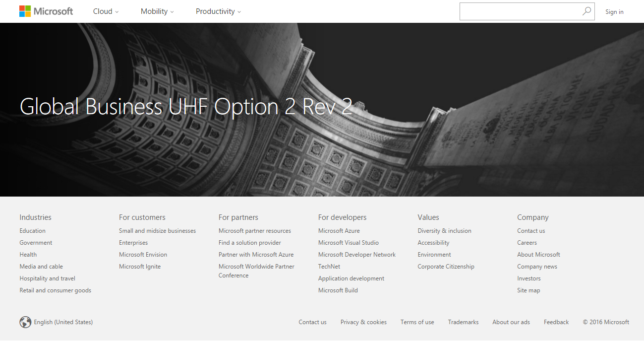644x343 pixels.
Task: Go to Microsoft Worldwide Partner Conference
Action: click(x=256, y=271)
